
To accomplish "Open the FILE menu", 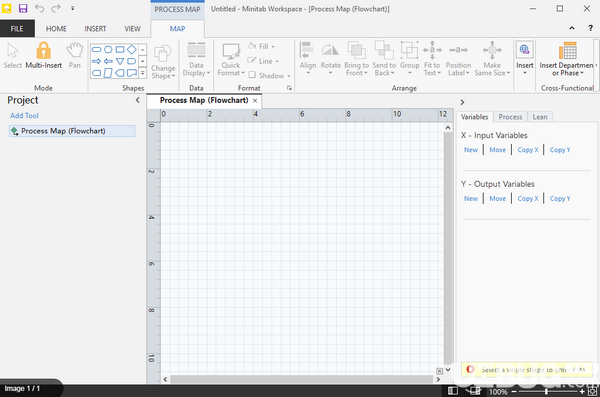I will coord(17,29).
